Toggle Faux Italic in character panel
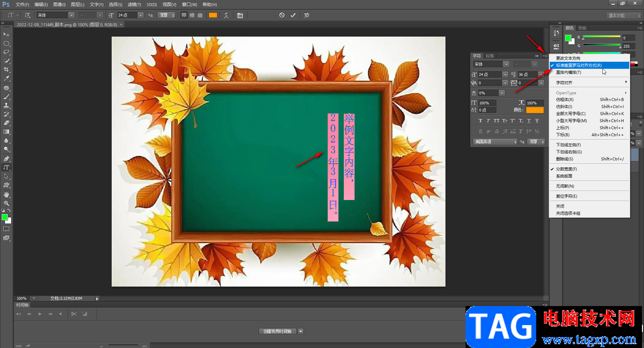This screenshot has height=348, width=644. 488,121
